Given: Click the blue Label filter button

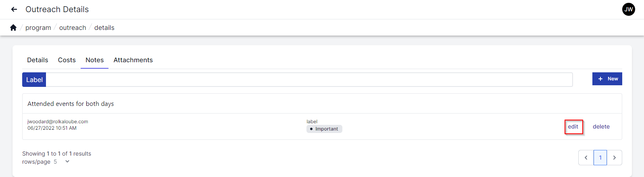Looking at the screenshot, I should [x=34, y=80].
